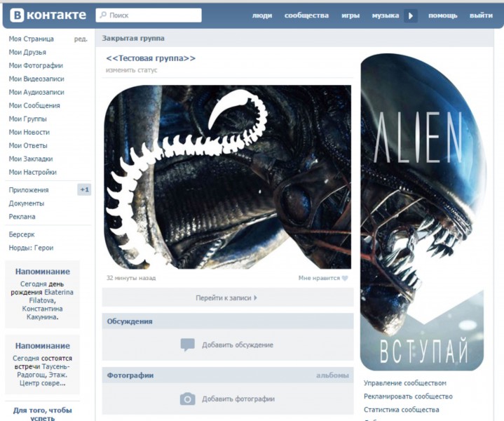Open игры in the top menu
The width and height of the screenshot is (504, 421).
(350, 15)
